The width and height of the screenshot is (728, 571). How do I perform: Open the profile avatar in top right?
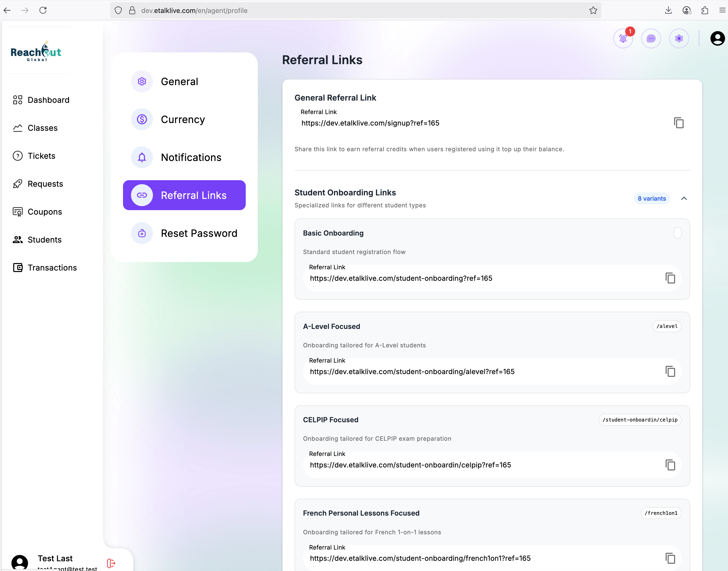(717, 39)
